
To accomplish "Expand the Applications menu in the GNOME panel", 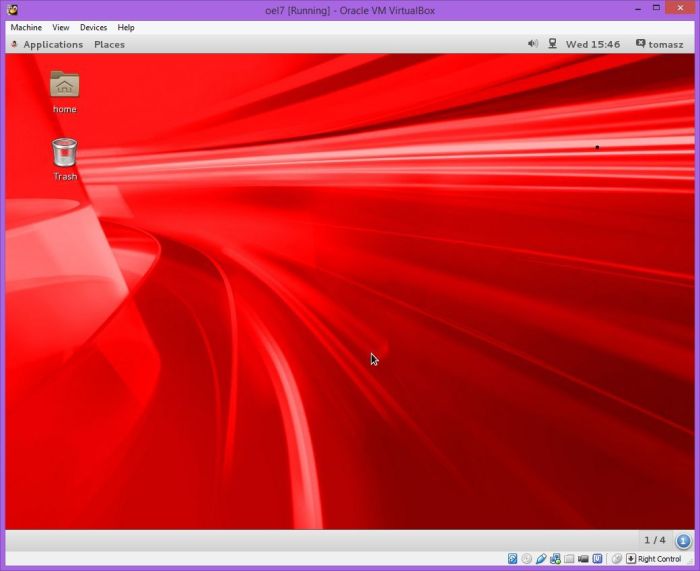I will 52,44.
